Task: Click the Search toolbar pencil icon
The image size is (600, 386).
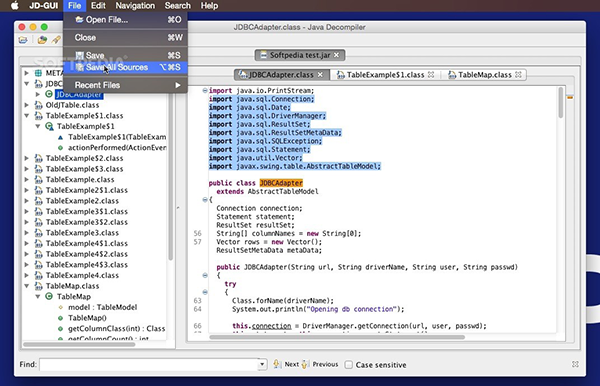Action: 56,40
